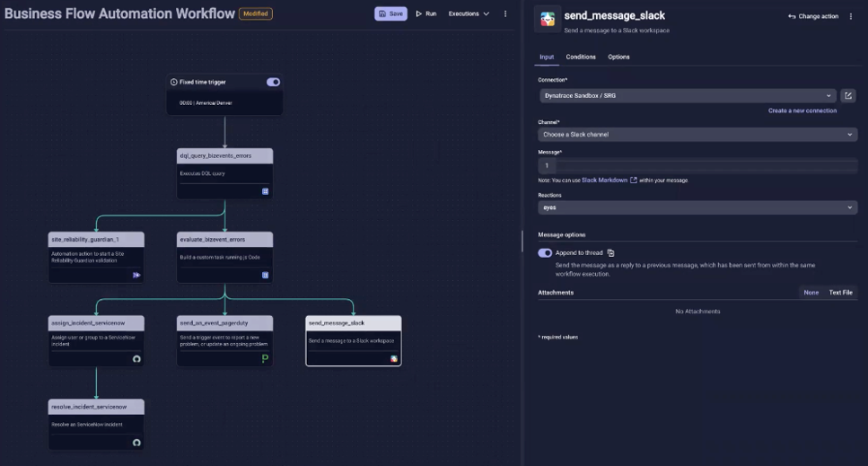Screen dimensions: 868x466
Task: Click the code icon on evaluate_bizevent_errors node
Action: coord(265,275)
